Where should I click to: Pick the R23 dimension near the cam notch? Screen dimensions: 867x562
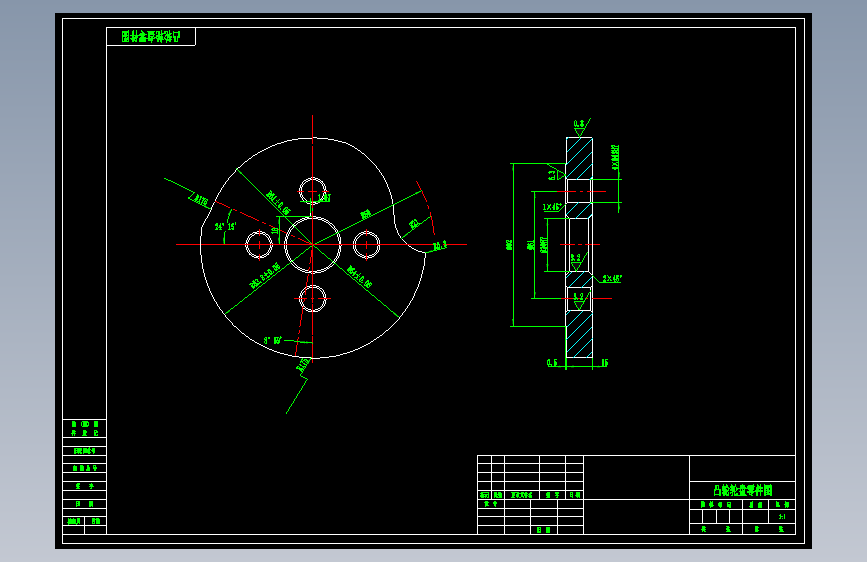click(414, 224)
